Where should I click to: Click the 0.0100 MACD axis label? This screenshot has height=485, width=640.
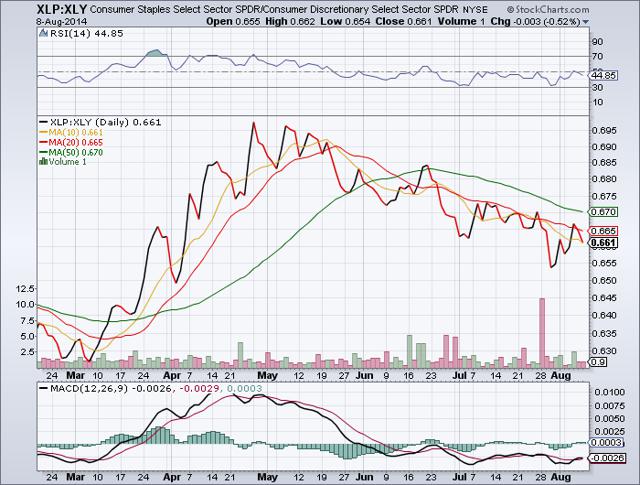610,392
